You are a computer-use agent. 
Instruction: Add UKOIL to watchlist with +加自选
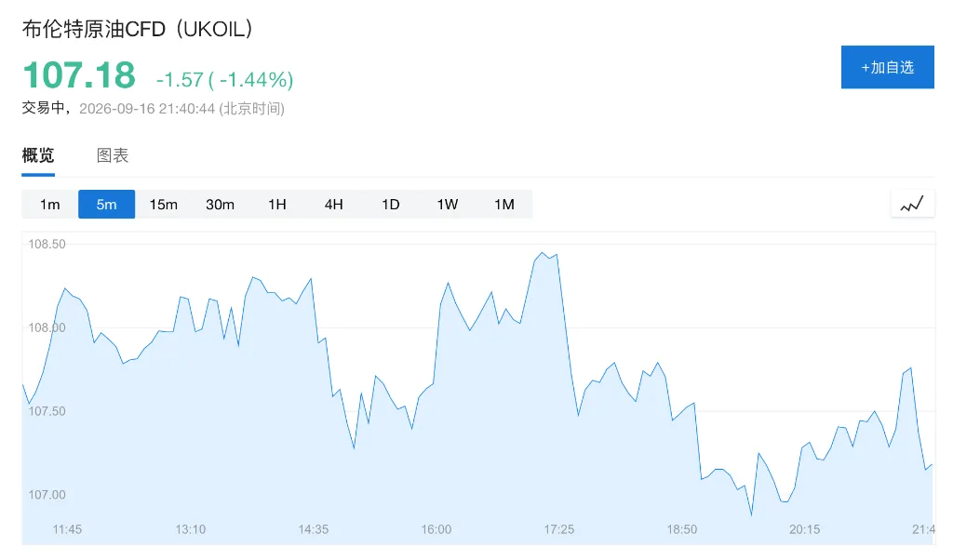tap(887, 67)
